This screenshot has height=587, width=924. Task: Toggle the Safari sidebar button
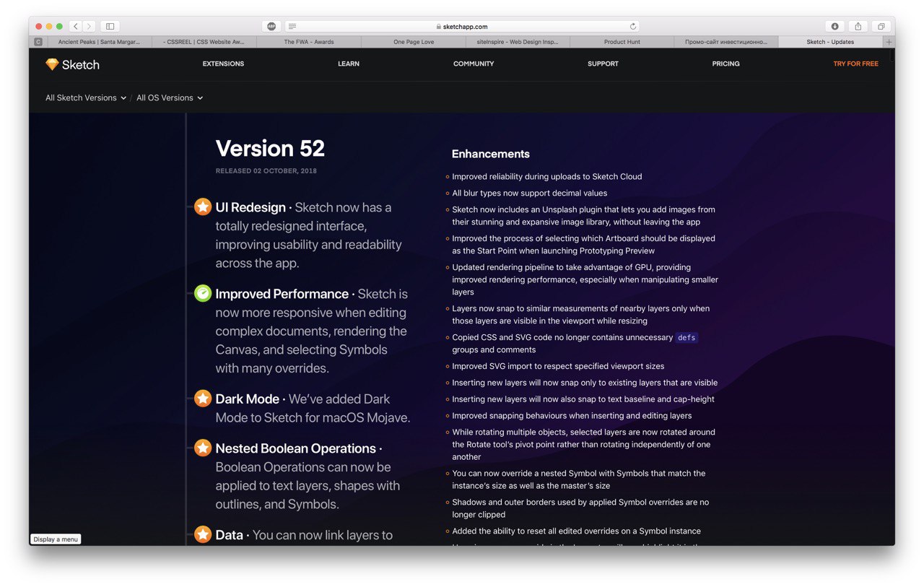(110, 26)
